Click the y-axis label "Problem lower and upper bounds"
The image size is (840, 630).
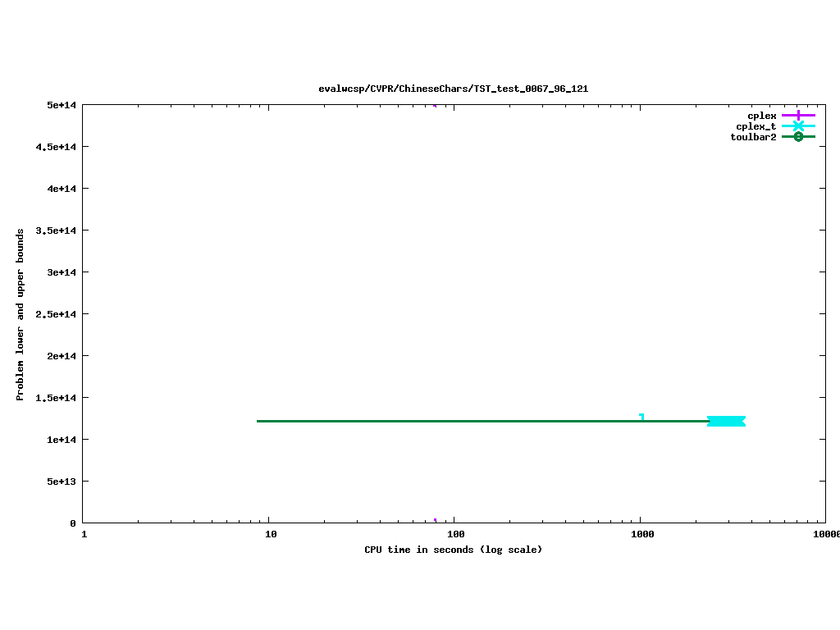(x=21, y=315)
